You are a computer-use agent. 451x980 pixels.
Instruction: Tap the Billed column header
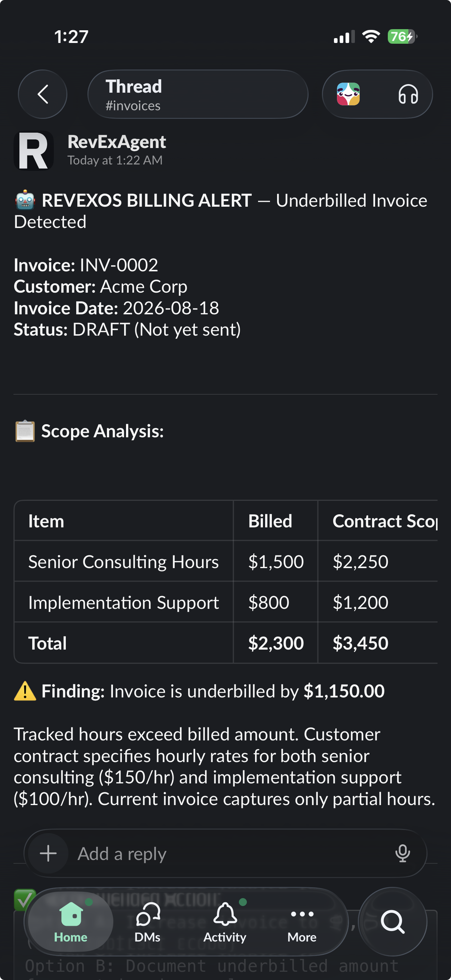tap(270, 521)
